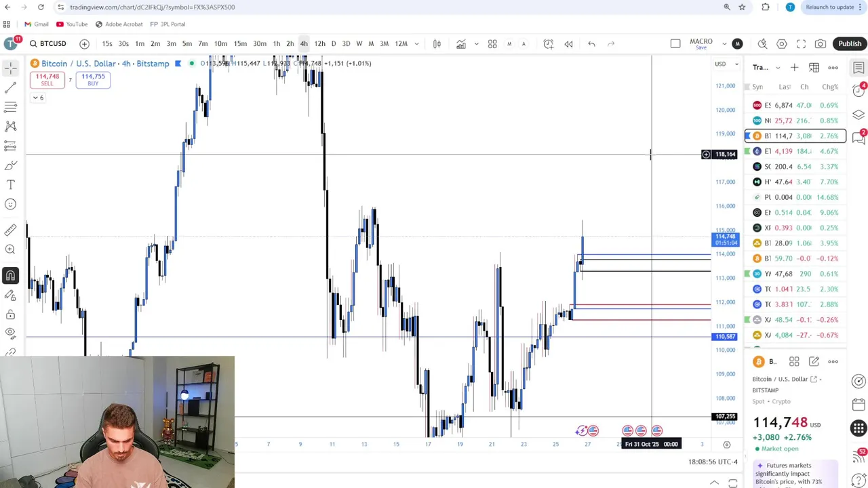Image resolution: width=868 pixels, height=488 pixels.
Task: Click the 110,587 price axis label
Action: (x=725, y=337)
